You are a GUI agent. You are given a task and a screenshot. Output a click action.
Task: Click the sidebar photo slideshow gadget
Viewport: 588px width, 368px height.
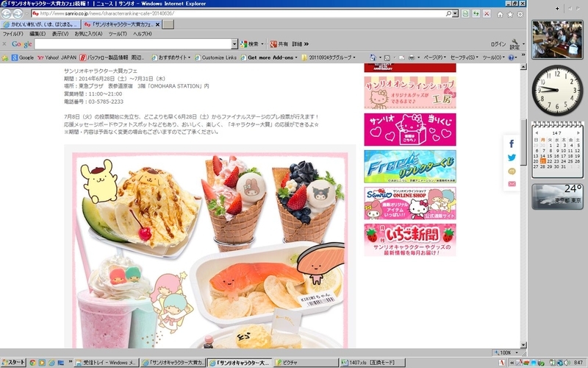tap(557, 40)
